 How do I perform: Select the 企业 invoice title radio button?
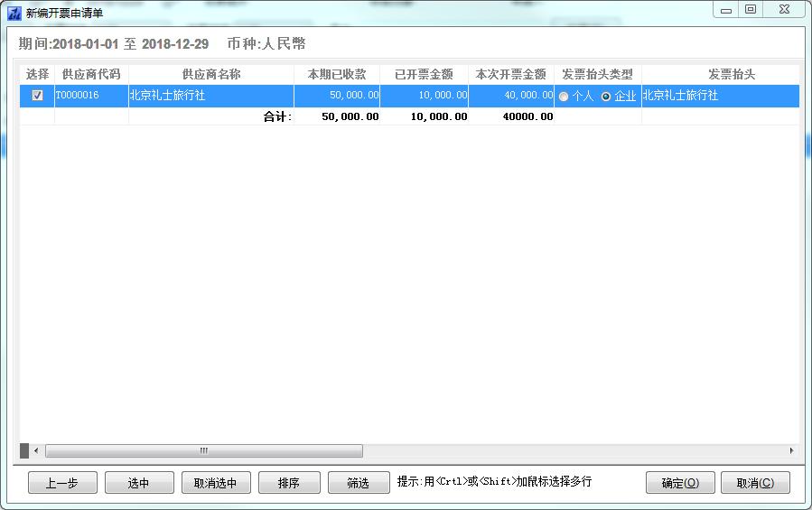[606, 97]
